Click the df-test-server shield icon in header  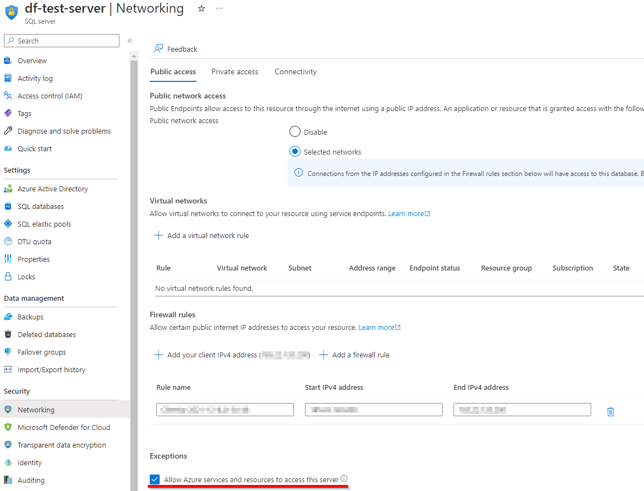click(12, 12)
